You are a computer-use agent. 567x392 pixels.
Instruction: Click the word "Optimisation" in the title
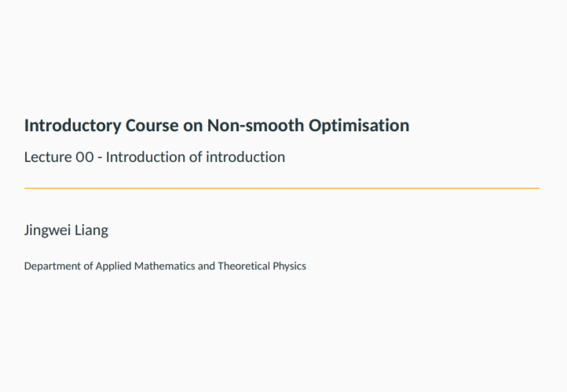(x=360, y=126)
